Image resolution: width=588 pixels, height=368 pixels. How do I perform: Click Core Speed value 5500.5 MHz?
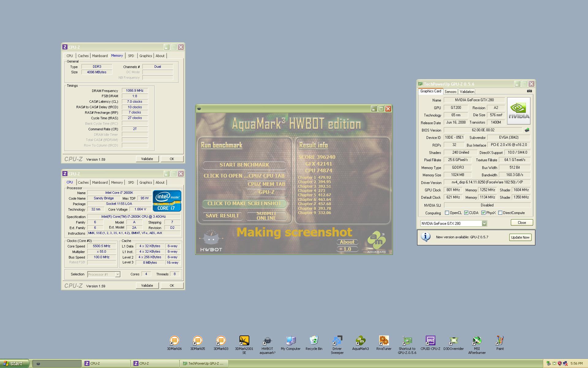[102, 246]
